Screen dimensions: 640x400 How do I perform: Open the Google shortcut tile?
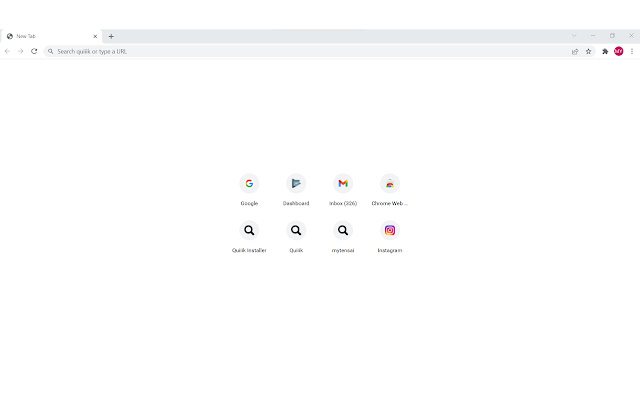tap(249, 190)
